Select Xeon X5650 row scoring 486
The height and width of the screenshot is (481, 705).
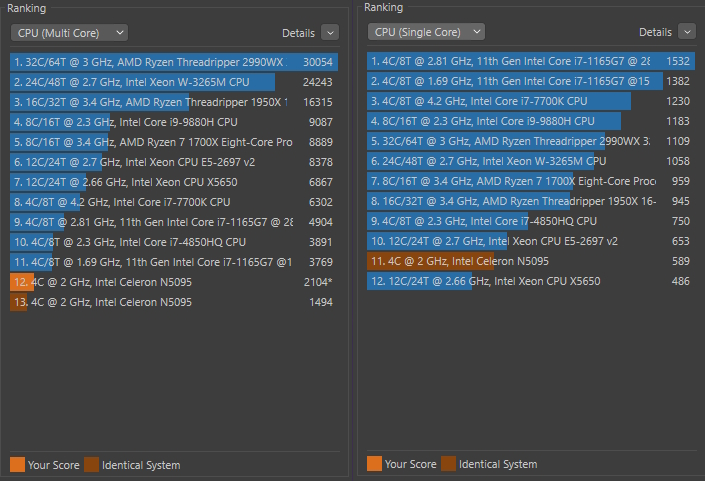[531, 281]
